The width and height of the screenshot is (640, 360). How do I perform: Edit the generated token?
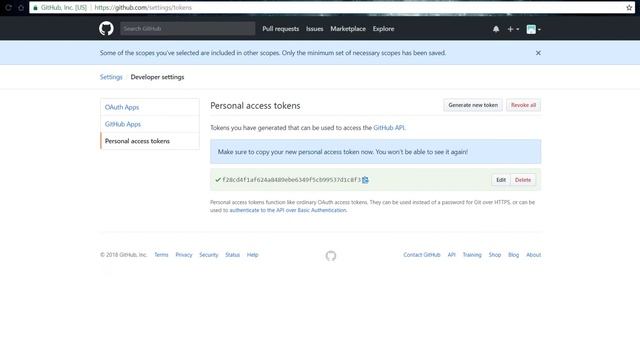[x=501, y=180]
